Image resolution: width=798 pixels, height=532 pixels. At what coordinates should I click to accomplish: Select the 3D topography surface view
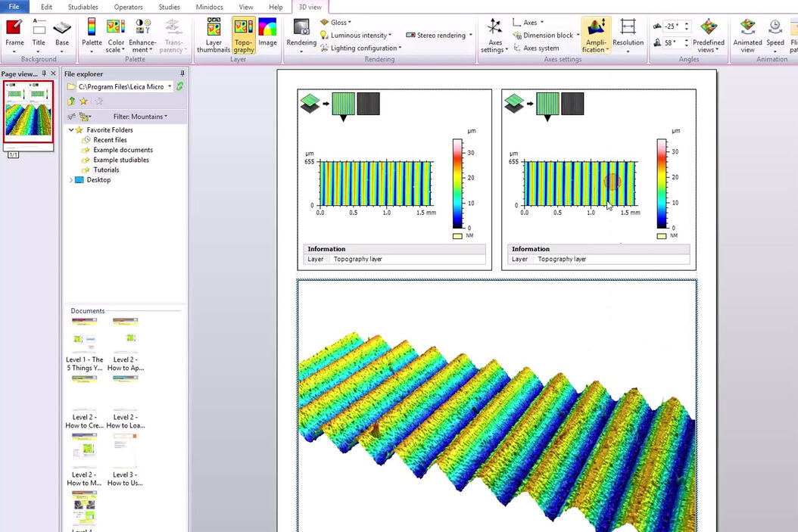[497, 406]
